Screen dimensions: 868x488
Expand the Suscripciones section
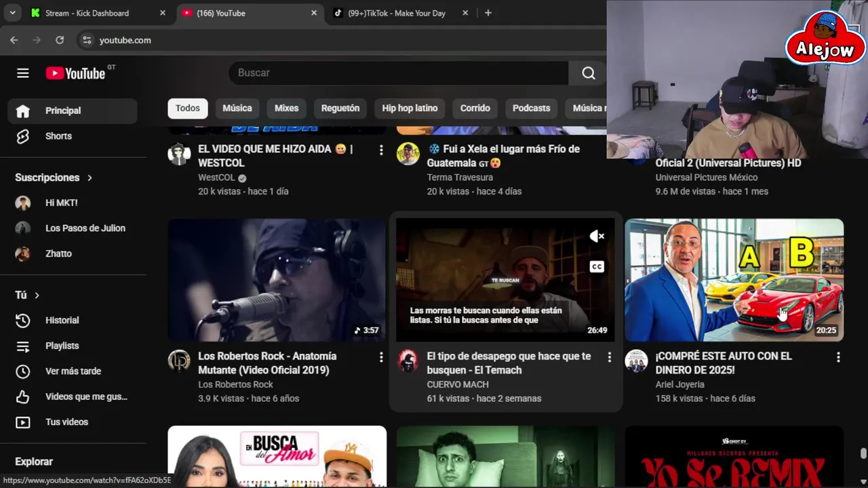(54, 178)
